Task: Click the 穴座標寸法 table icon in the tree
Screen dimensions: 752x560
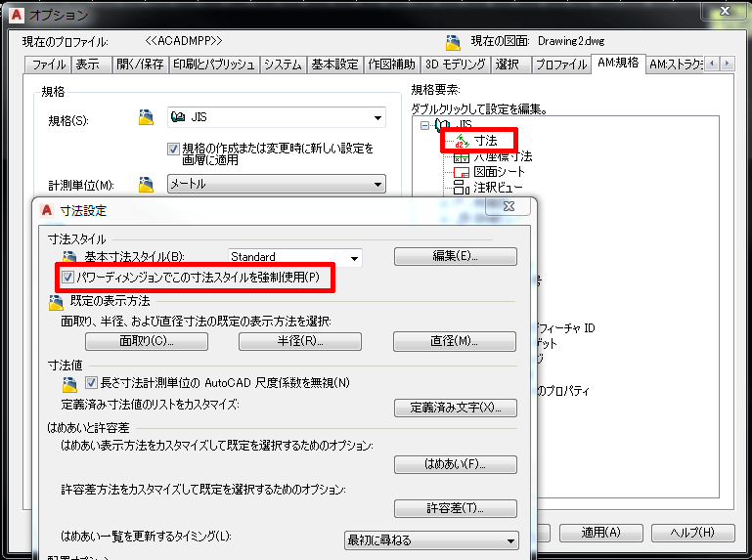Action: pyautogui.click(x=462, y=156)
